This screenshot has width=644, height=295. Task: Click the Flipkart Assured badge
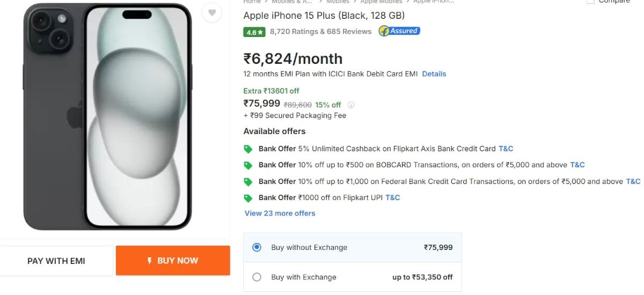point(399,31)
